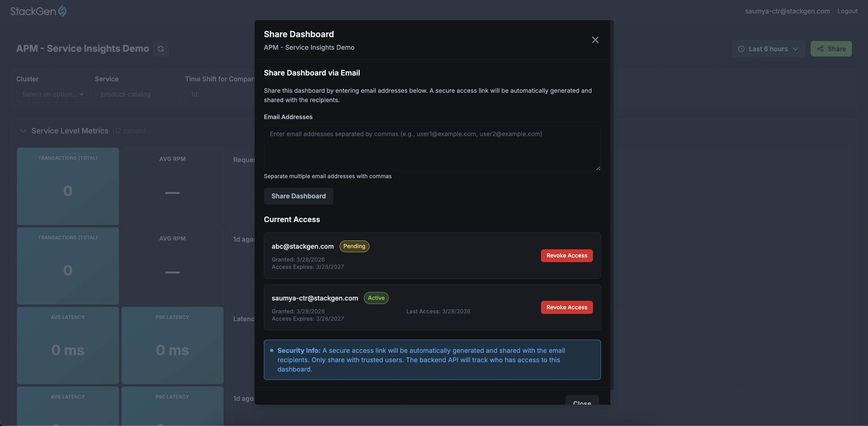Image resolution: width=868 pixels, height=426 pixels.
Task: Click the share icon in the Share button
Action: point(820,49)
